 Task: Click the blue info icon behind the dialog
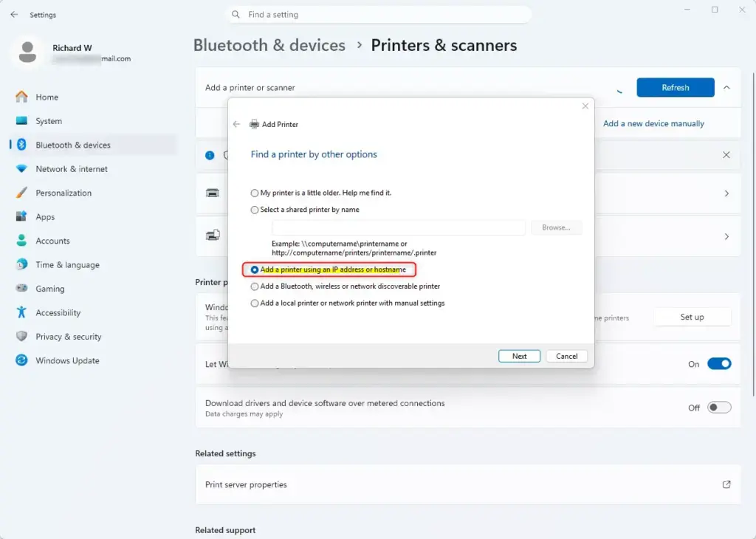(x=210, y=155)
